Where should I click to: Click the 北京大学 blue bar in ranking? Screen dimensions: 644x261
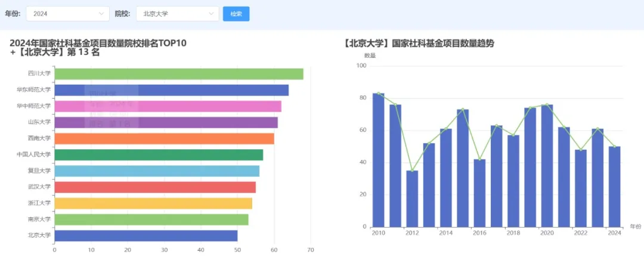pyautogui.click(x=146, y=235)
